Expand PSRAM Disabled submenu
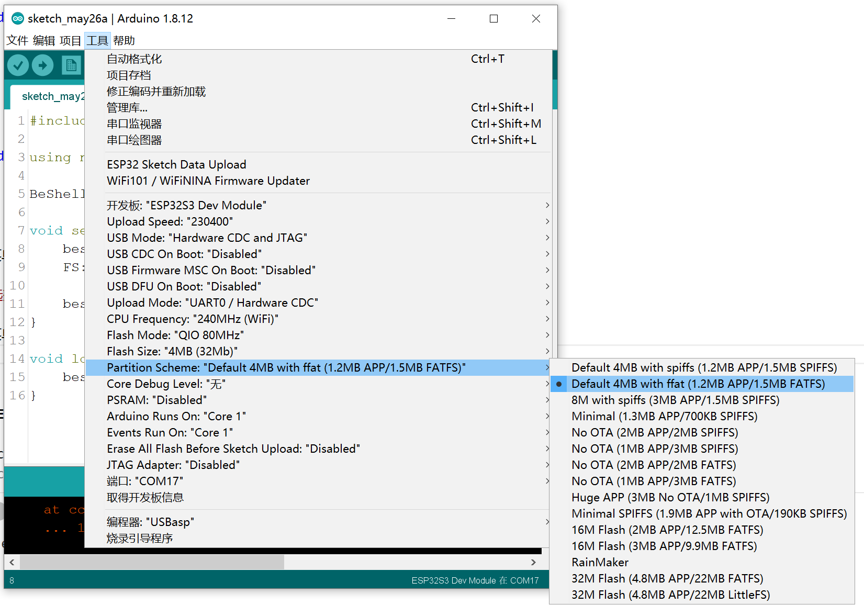The width and height of the screenshot is (864, 616). tap(318, 400)
